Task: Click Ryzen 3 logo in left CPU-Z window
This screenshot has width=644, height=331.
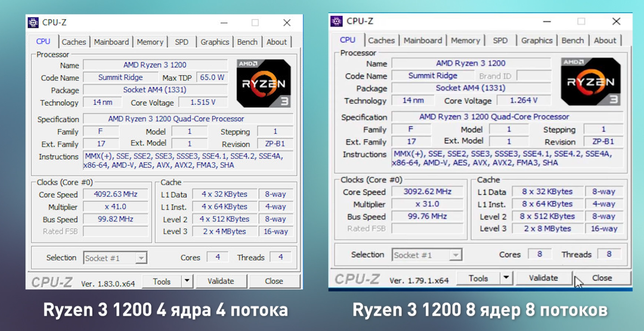Action: [264, 83]
